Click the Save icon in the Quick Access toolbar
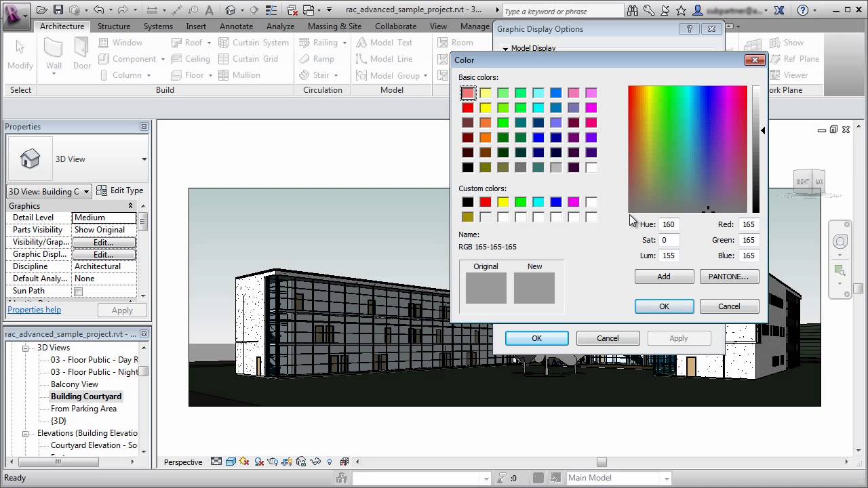 (x=60, y=9)
